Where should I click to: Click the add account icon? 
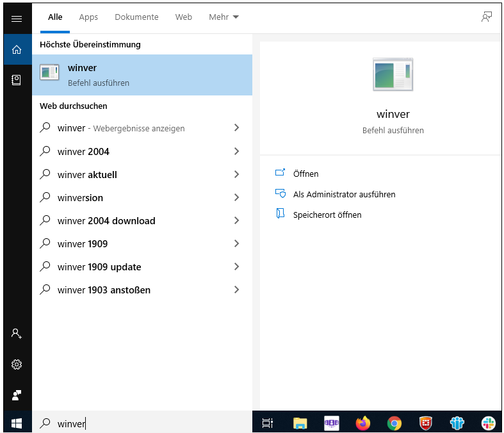pos(17,334)
